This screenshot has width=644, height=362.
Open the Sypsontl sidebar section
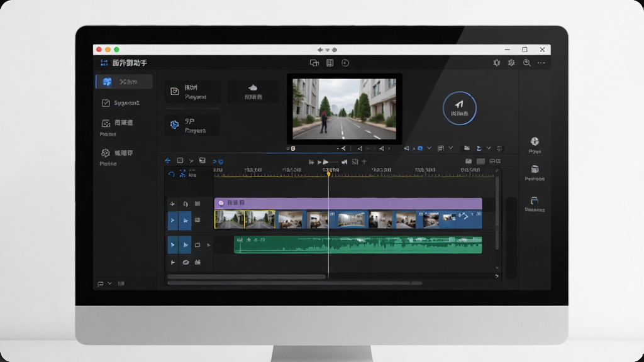pos(121,102)
